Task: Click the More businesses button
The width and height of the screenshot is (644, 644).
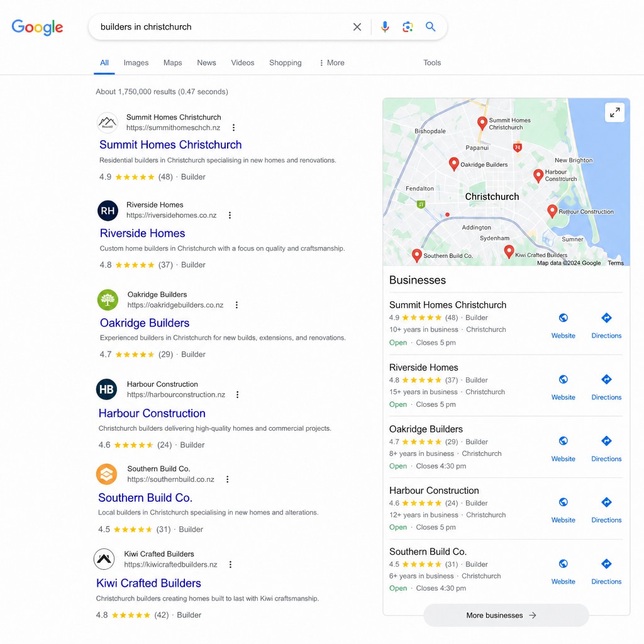Action: [506, 615]
